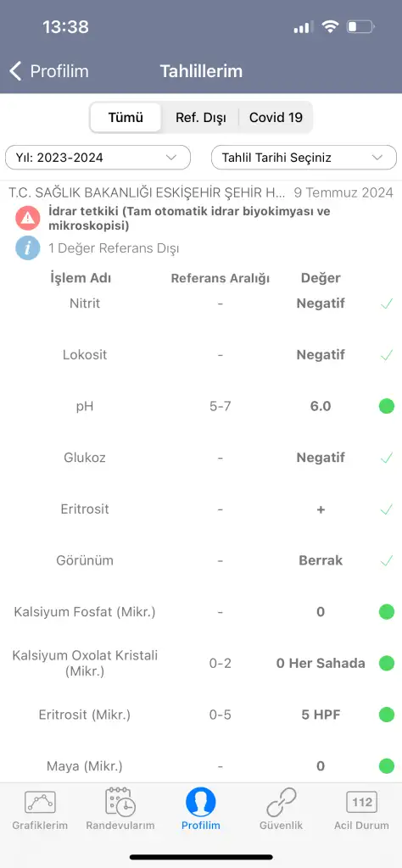Screen dimensions: 402x868
Task: Switch to Covid 19 segment
Action: 276,117
